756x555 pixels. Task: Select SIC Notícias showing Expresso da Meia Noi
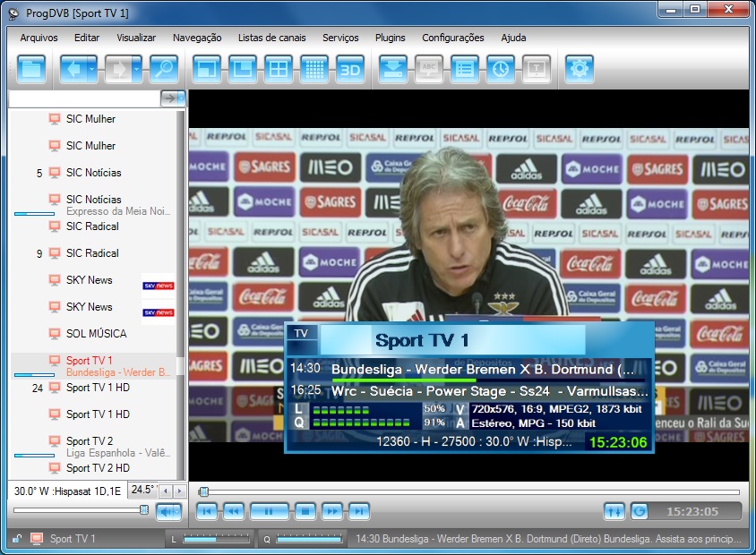(93, 205)
